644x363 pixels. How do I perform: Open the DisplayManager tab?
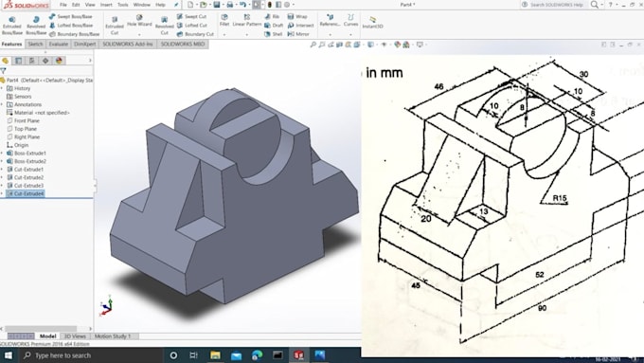point(59,61)
